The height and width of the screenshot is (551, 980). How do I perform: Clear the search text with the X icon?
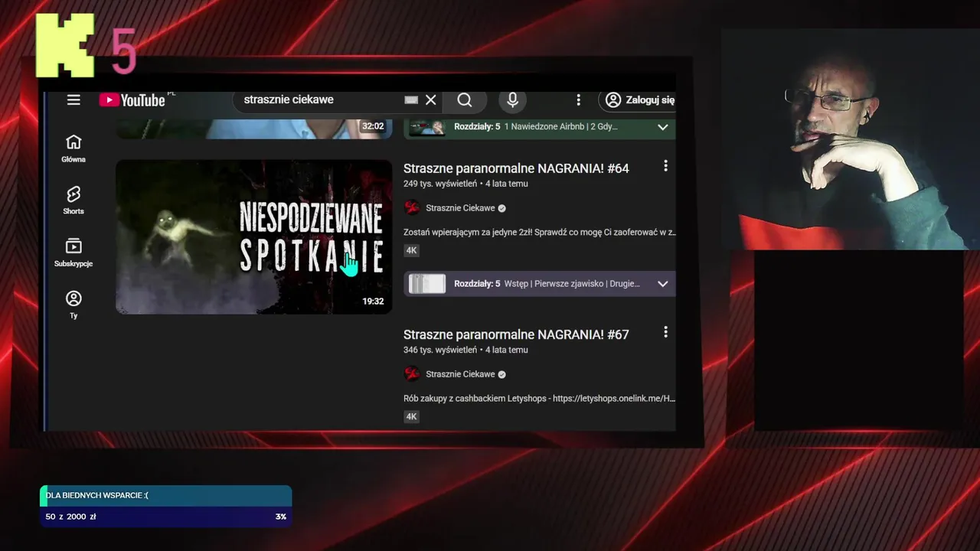pyautogui.click(x=431, y=100)
